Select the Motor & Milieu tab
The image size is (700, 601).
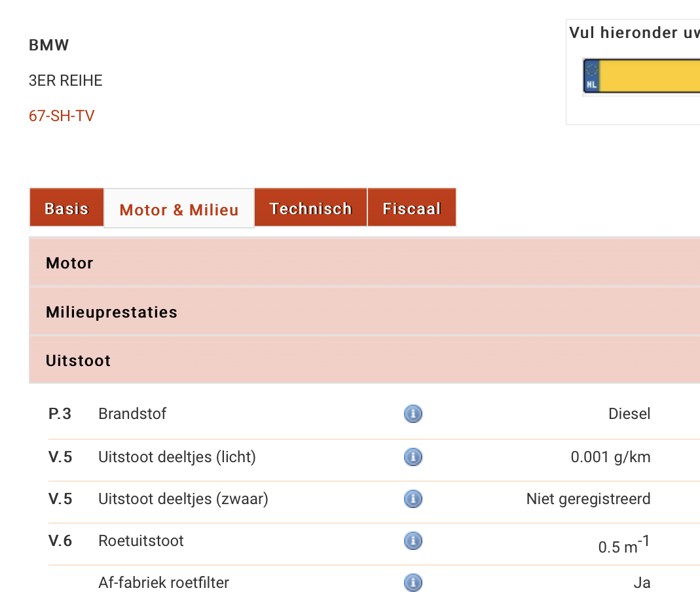click(x=179, y=208)
